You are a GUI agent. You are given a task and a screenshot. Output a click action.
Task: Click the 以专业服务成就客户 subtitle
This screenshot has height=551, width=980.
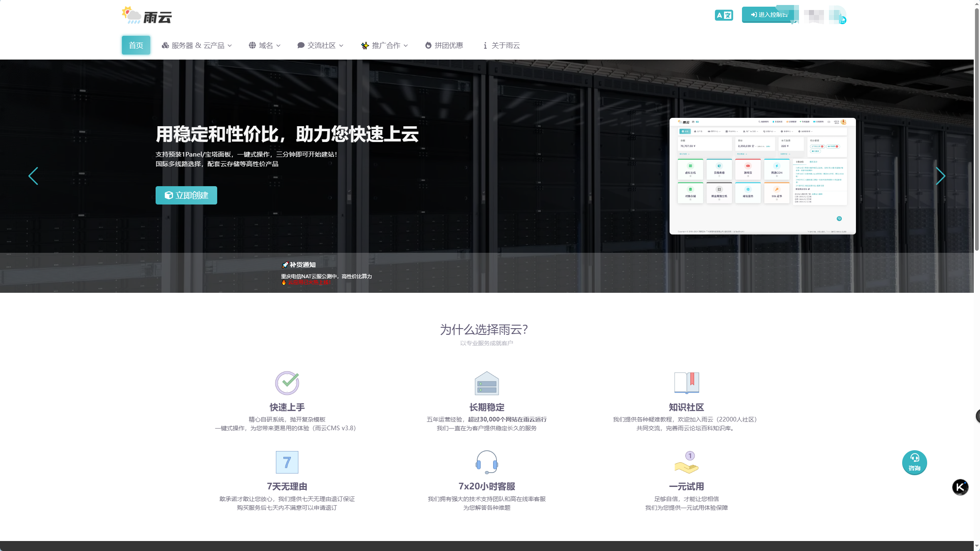[x=487, y=343]
